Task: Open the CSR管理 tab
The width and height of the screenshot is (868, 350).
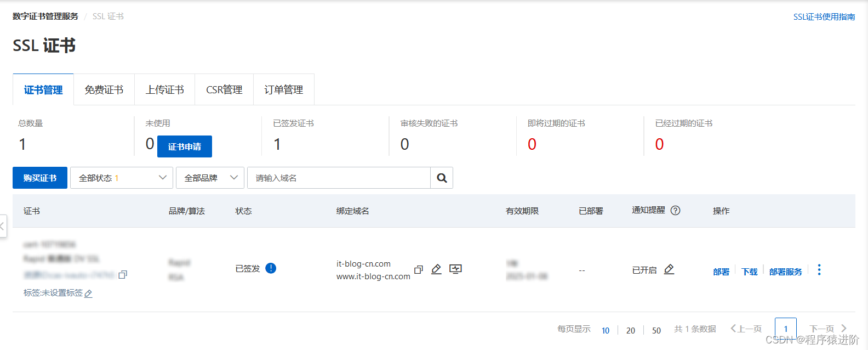Action: point(224,89)
